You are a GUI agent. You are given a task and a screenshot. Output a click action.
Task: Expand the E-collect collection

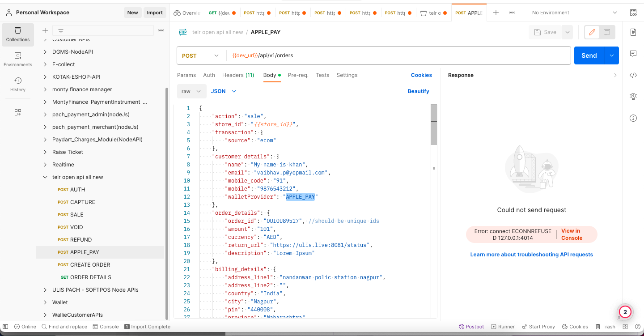45,64
